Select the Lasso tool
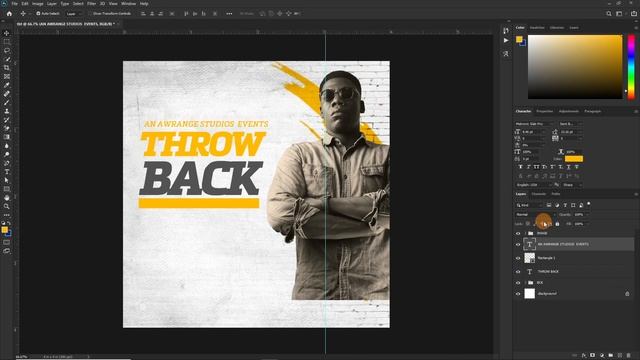The image size is (640, 360). (x=7, y=51)
